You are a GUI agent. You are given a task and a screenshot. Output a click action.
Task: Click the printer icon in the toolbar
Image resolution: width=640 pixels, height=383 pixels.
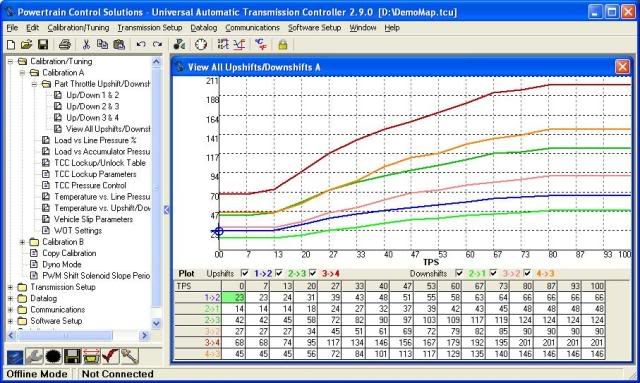click(64, 44)
